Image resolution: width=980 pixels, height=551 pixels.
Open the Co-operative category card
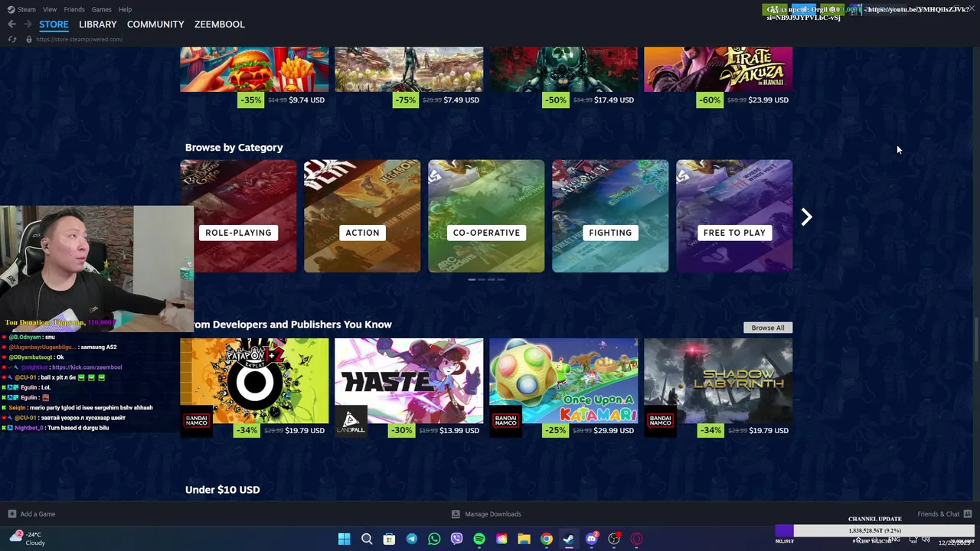click(x=486, y=216)
